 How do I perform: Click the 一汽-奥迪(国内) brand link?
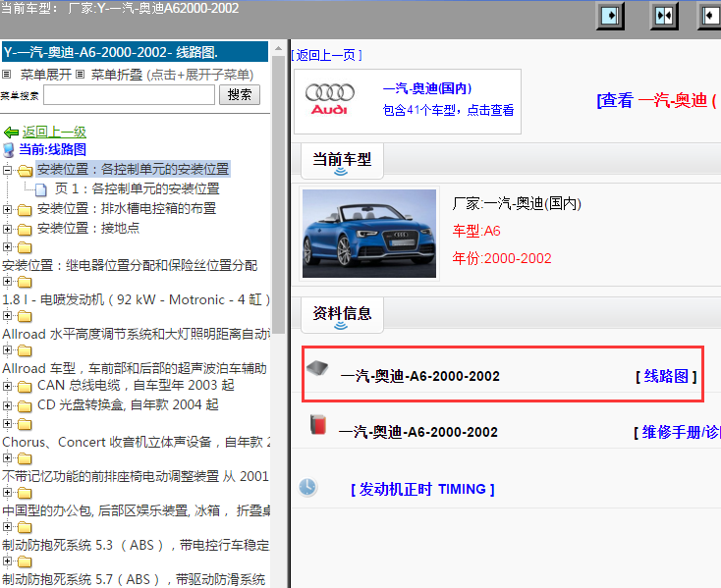point(427,88)
